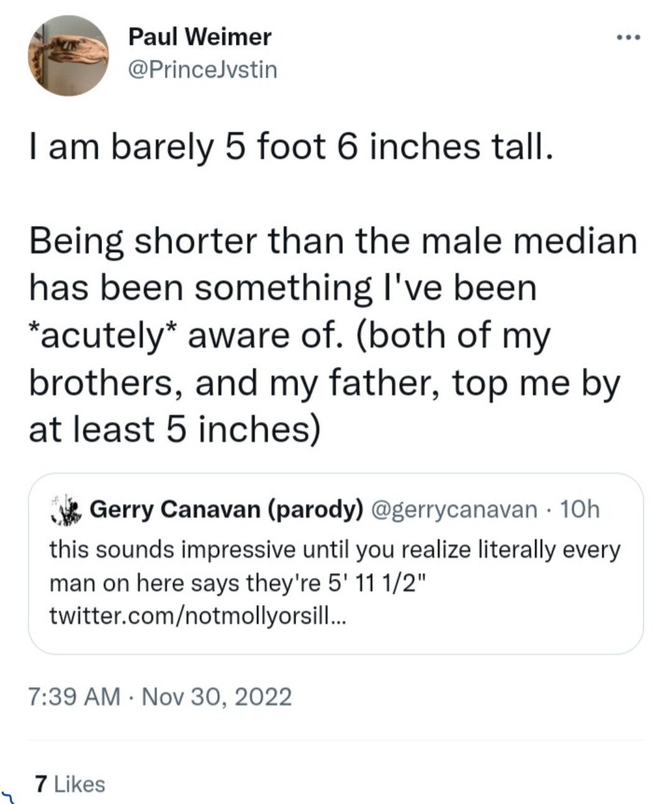Click the Nov 30, 2022 date text
The image size is (672, 804).
(x=217, y=696)
